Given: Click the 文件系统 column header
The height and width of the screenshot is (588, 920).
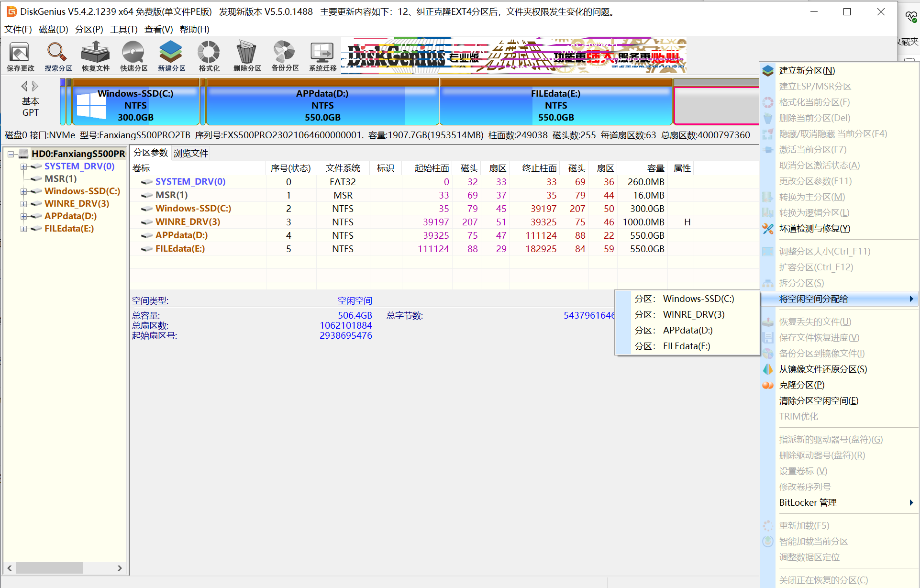Looking at the screenshot, I should click(343, 168).
